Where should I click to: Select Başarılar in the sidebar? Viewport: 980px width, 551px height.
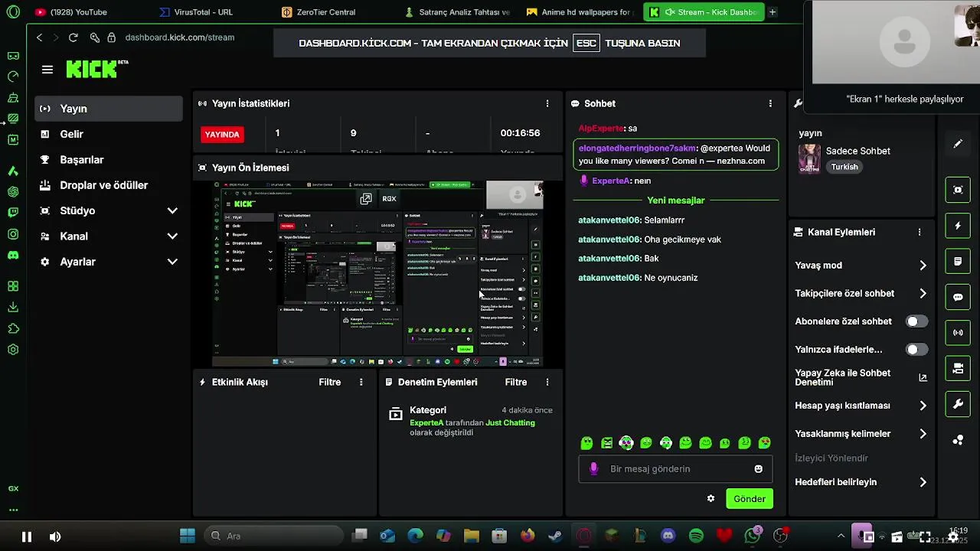click(x=109, y=160)
